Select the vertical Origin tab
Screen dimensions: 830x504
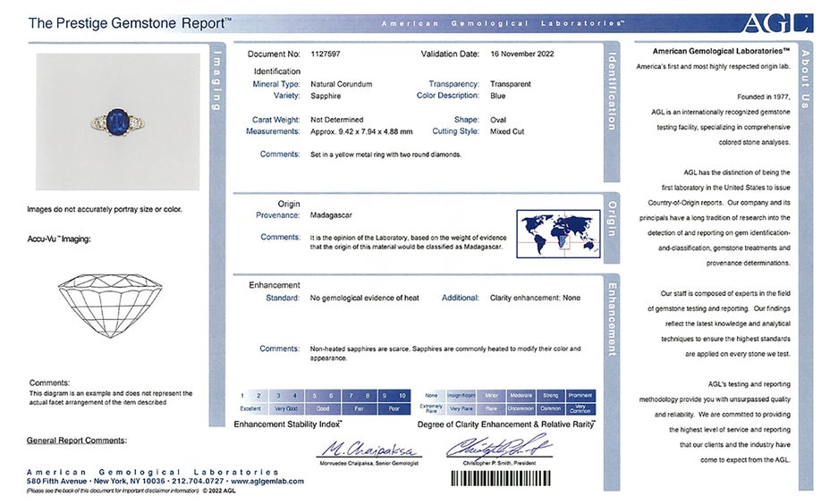pyautogui.click(x=612, y=218)
